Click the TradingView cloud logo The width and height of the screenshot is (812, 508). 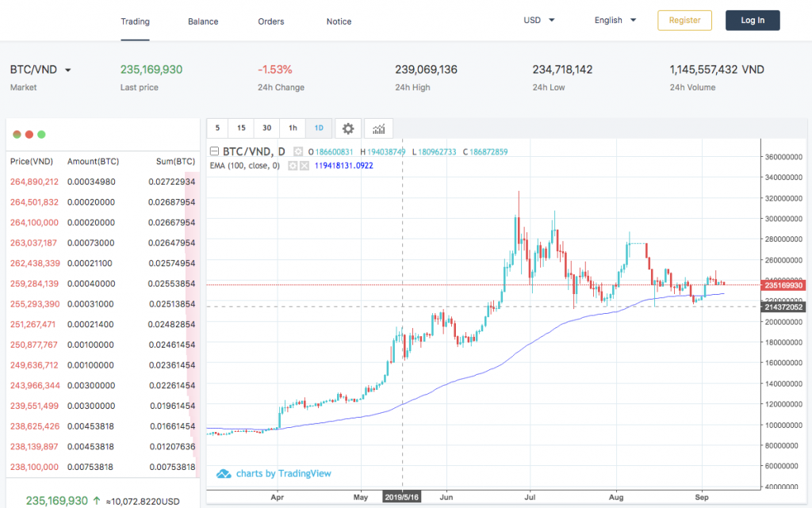pyautogui.click(x=224, y=474)
